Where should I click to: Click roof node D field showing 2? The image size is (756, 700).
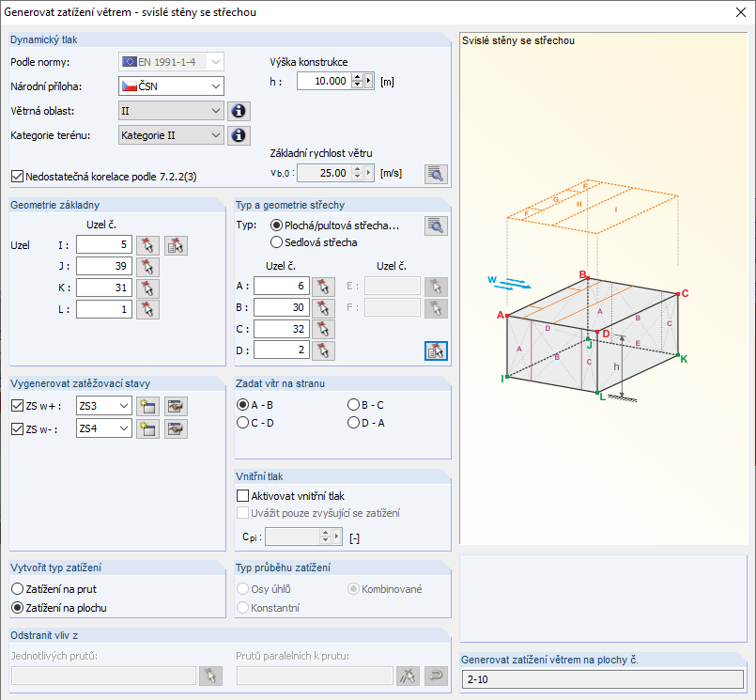[281, 350]
